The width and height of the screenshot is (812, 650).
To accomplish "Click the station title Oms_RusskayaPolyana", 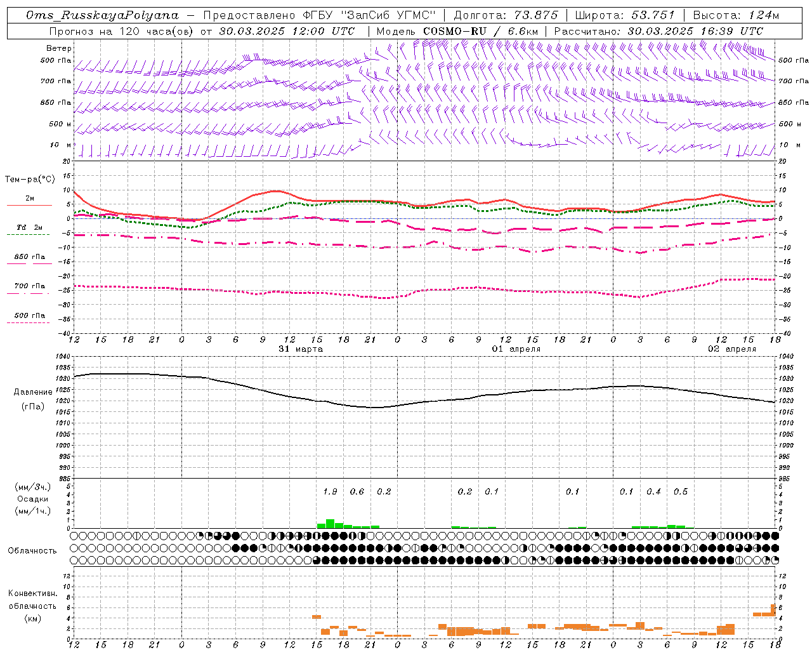I will point(102,15).
